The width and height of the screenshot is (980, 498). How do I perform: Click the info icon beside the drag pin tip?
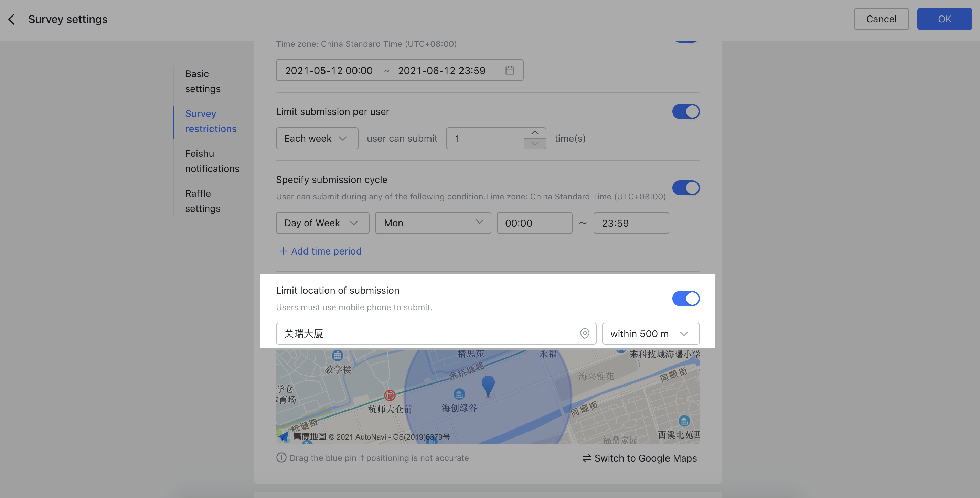[x=281, y=457]
